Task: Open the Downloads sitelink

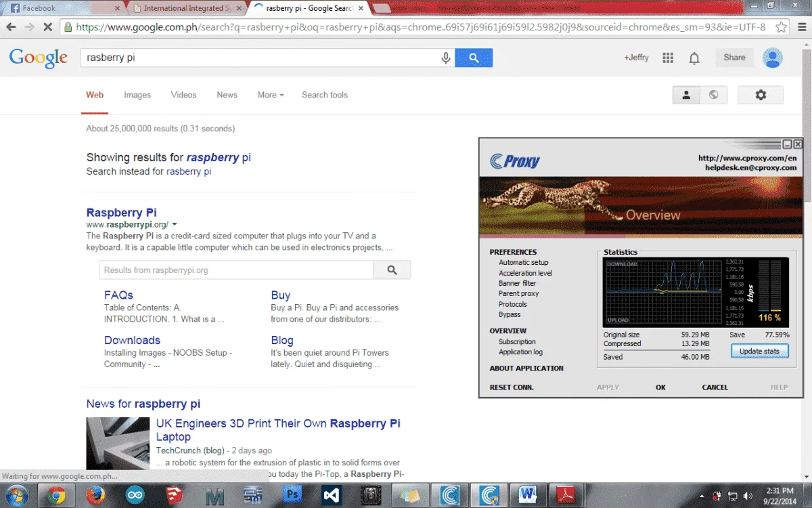Action: pyautogui.click(x=132, y=341)
